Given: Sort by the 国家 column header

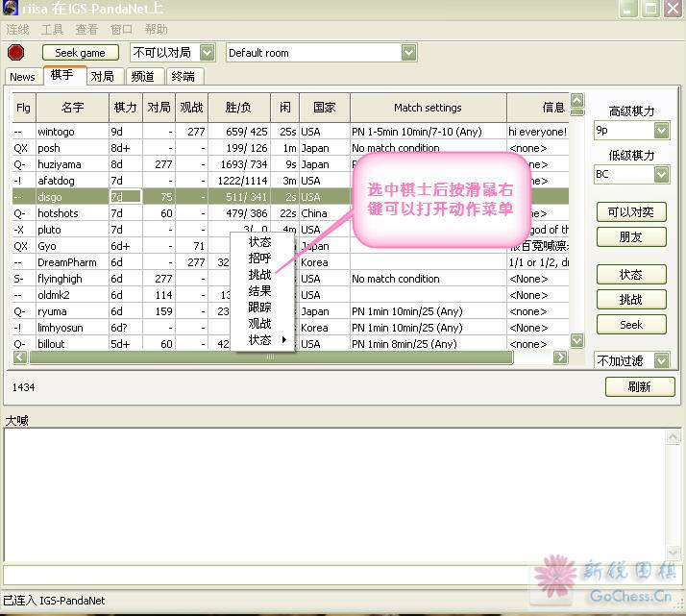Looking at the screenshot, I should point(325,108).
